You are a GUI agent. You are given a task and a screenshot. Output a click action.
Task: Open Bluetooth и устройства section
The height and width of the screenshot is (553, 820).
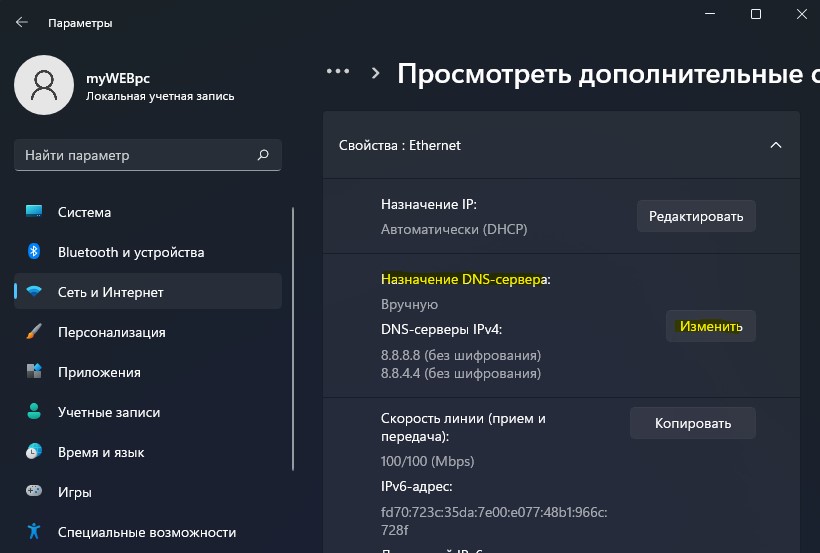pos(148,252)
